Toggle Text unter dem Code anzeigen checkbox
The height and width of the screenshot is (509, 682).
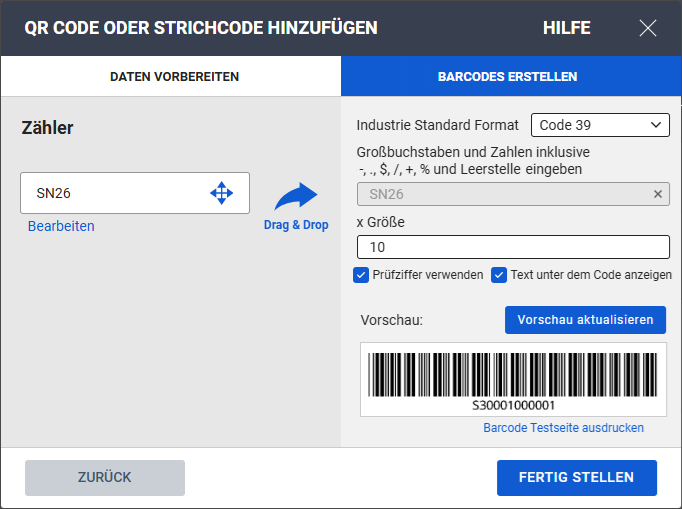tap(499, 275)
